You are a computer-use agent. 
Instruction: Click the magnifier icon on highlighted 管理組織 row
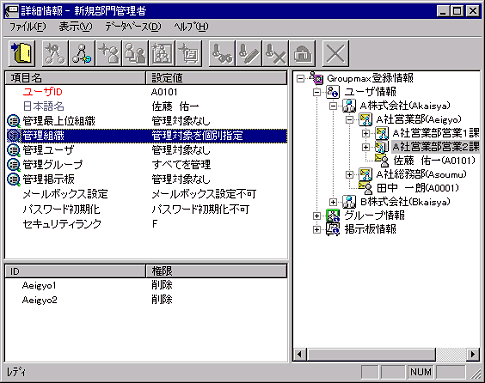[x=14, y=136]
